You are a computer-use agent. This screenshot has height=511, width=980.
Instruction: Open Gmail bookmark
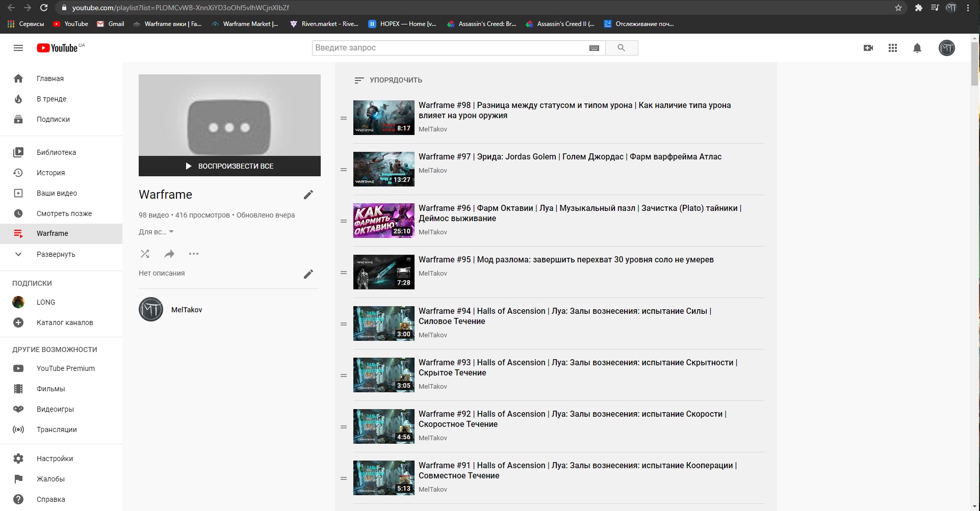[111, 24]
